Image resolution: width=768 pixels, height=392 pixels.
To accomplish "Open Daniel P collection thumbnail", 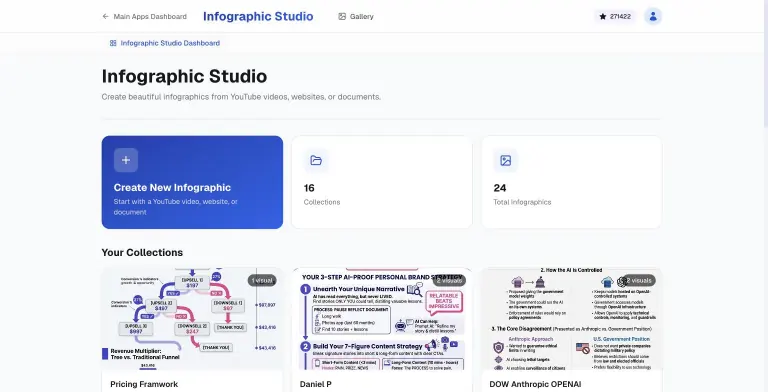I will click(x=382, y=318).
